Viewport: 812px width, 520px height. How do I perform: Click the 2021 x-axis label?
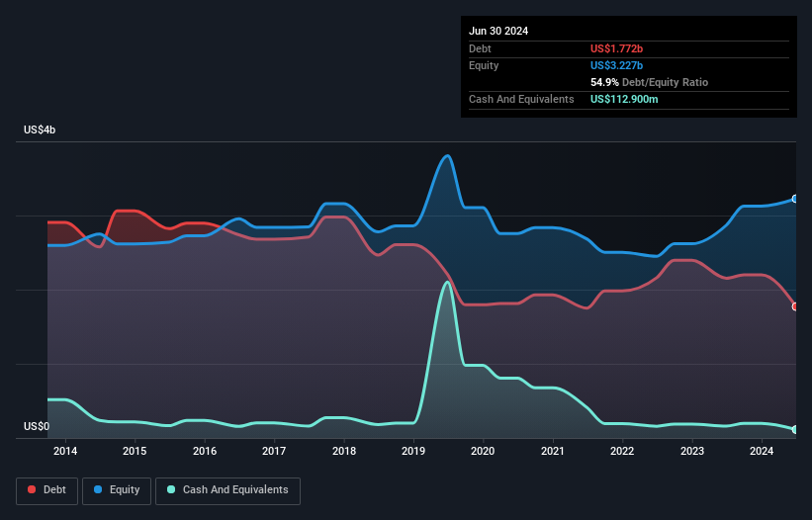(553, 451)
